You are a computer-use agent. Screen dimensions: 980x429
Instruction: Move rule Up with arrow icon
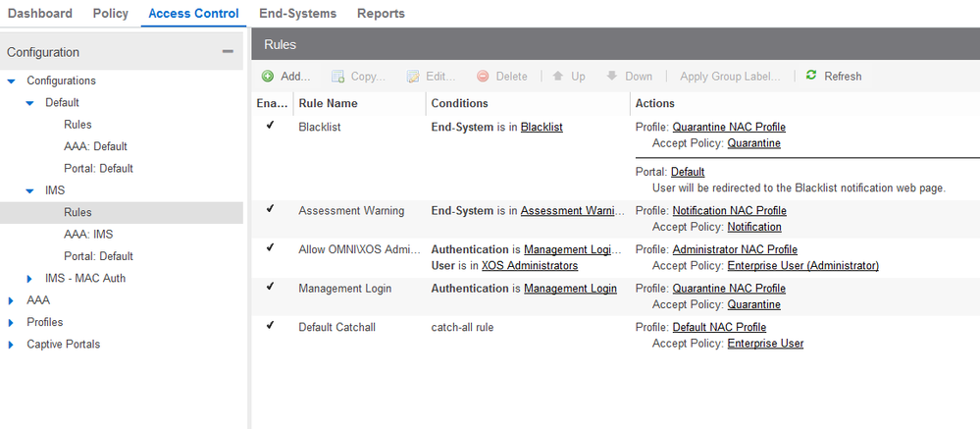pos(558,77)
